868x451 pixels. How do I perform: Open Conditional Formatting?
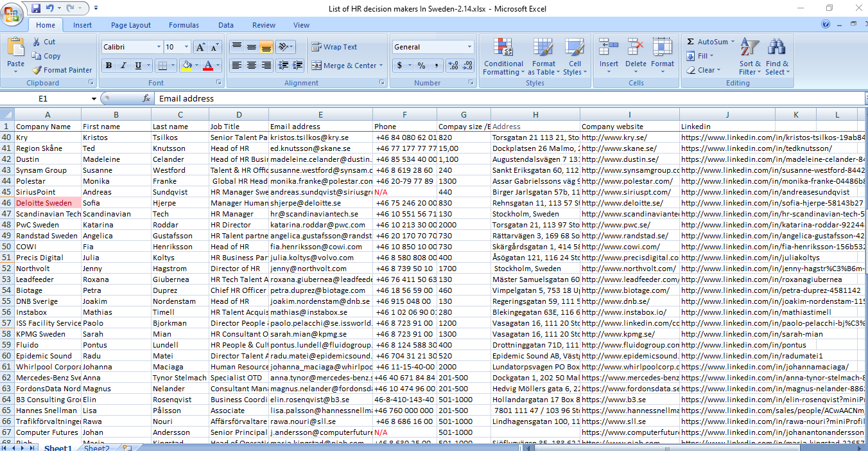[503, 57]
